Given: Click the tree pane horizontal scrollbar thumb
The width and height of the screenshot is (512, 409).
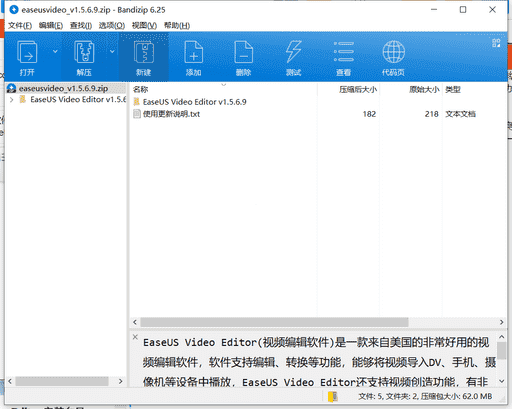Looking at the screenshot, I should pos(62,381).
